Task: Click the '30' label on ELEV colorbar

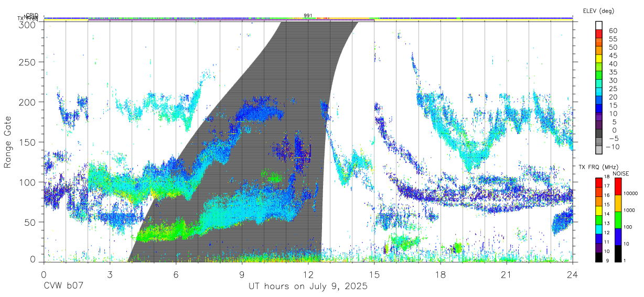Action: [x=613, y=80]
